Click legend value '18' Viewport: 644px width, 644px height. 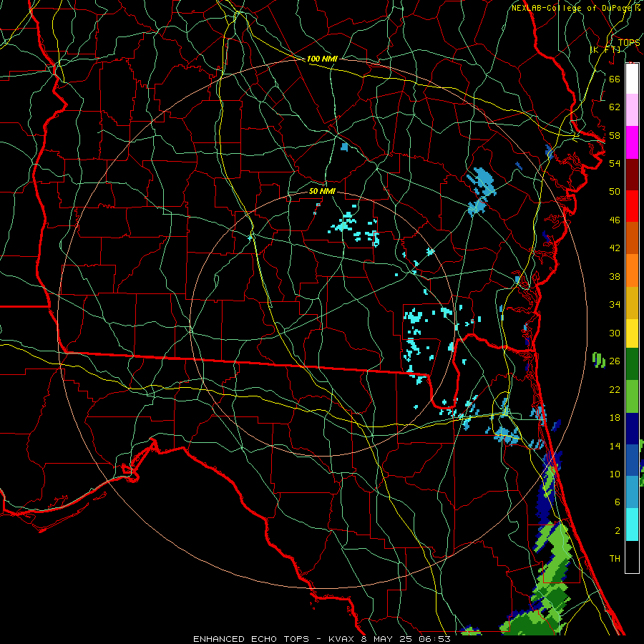pos(615,418)
